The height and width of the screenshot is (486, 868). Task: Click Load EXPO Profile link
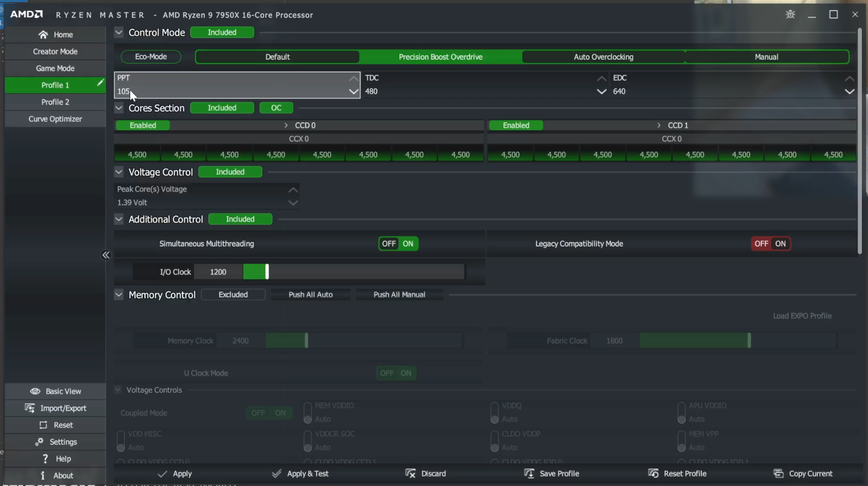click(x=802, y=316)
